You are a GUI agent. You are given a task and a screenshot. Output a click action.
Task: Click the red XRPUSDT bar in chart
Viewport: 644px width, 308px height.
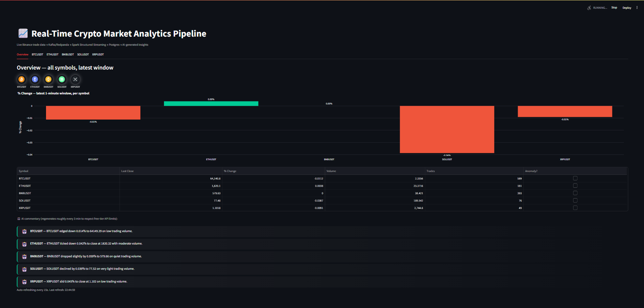(565, 112)
